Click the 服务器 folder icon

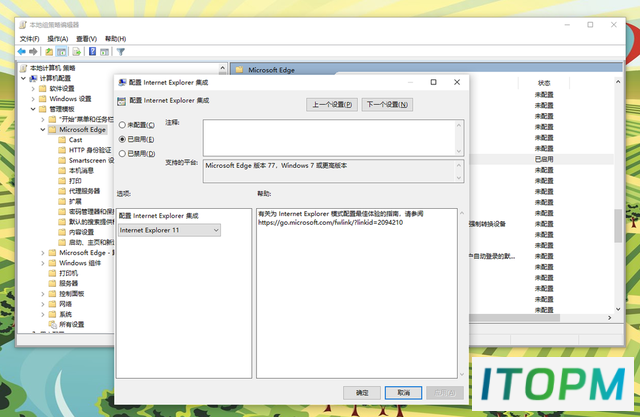coord(52,283)
